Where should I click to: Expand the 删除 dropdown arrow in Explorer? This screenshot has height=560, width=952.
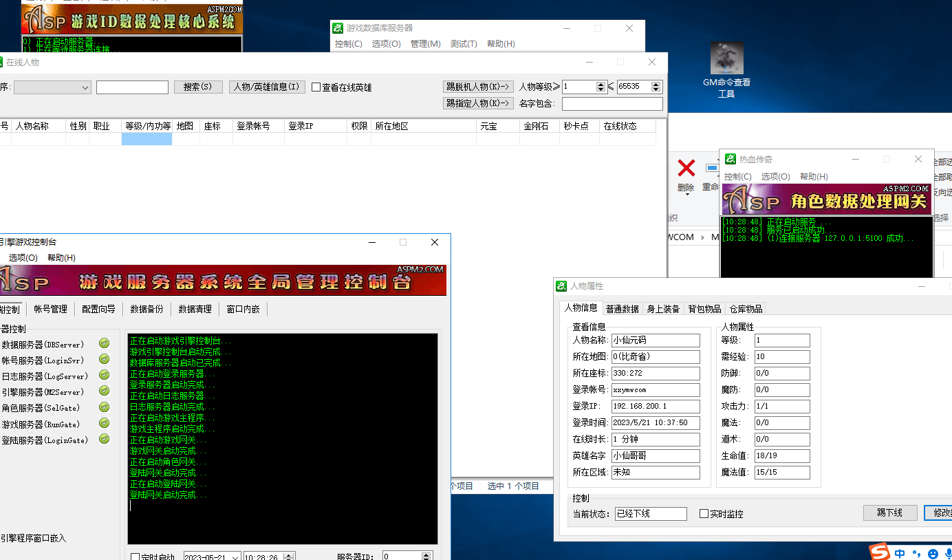[686, 195]
